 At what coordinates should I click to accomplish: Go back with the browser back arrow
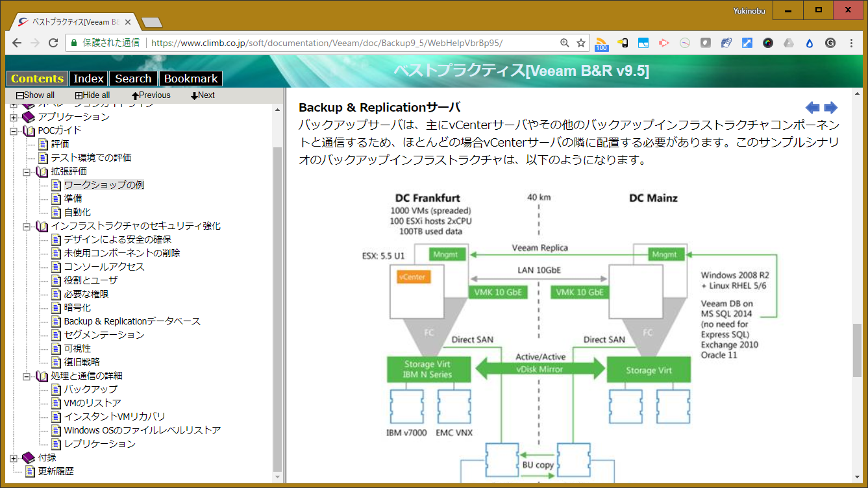coord(18,43)
